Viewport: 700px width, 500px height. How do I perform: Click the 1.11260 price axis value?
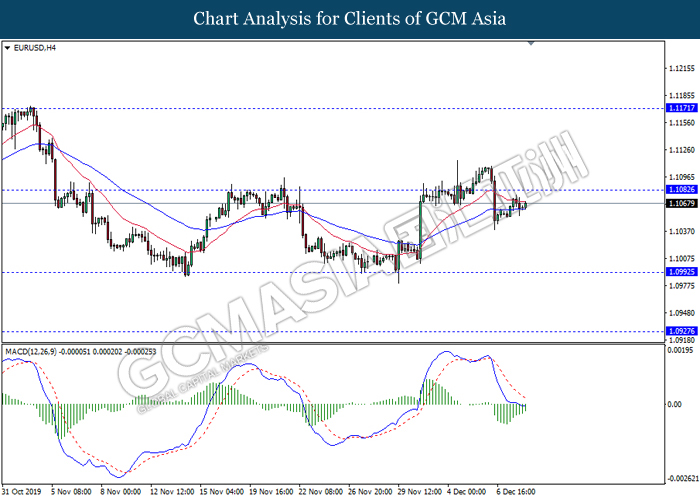coord(681,150)
